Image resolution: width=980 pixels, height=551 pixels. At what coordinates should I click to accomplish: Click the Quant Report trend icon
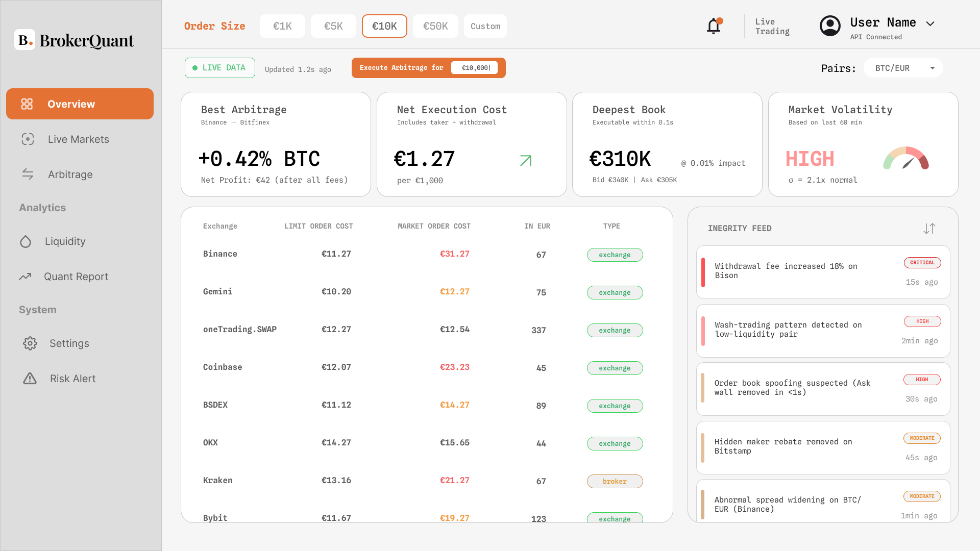(25, 277)
